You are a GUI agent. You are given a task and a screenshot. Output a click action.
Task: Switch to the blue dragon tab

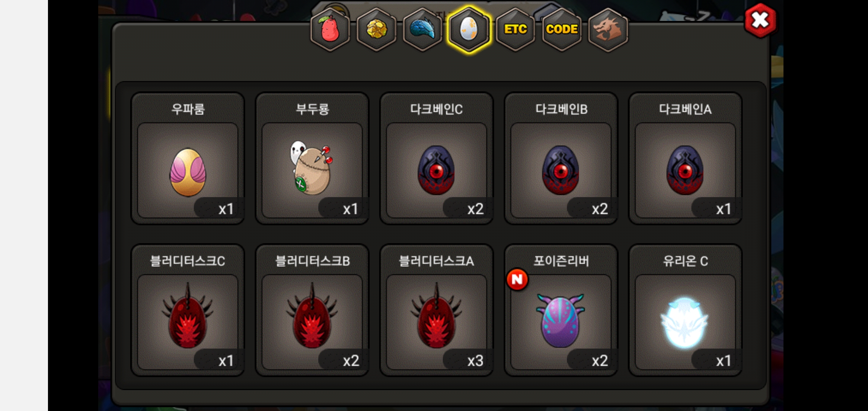tap(423, 29)
